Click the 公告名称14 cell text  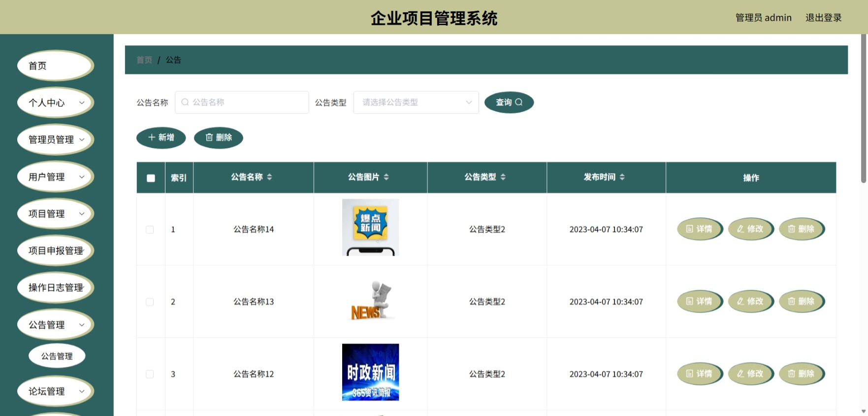254,229
